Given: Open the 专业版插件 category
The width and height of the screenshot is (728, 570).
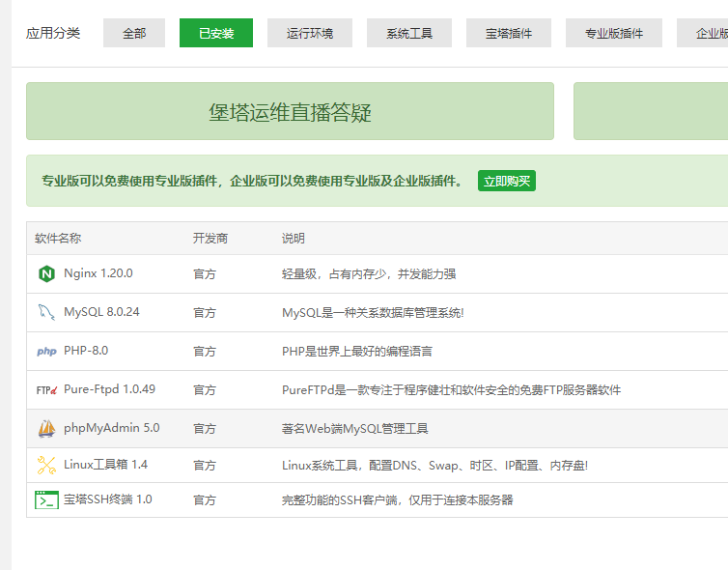Looking at the screenshot, I should 614,33.
